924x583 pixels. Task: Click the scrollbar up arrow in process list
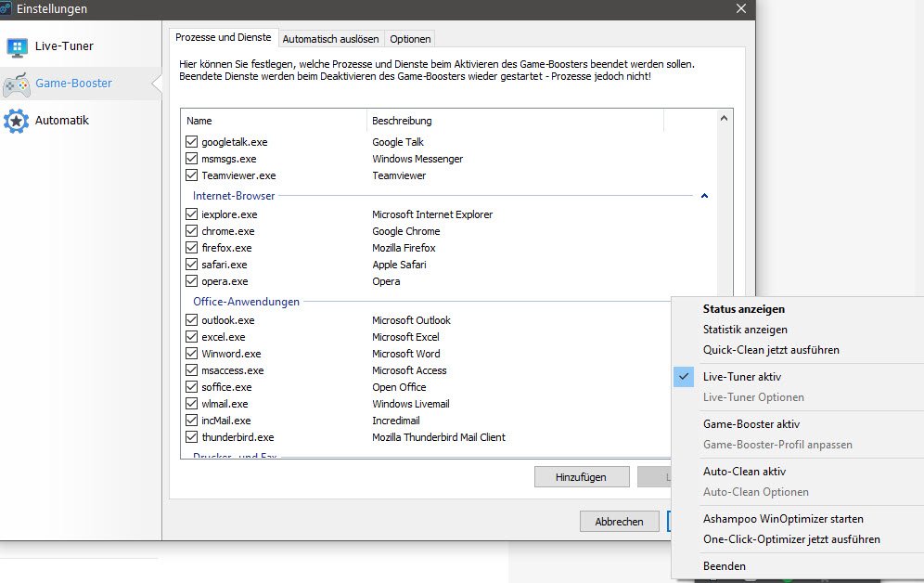(x=725, y=118)
